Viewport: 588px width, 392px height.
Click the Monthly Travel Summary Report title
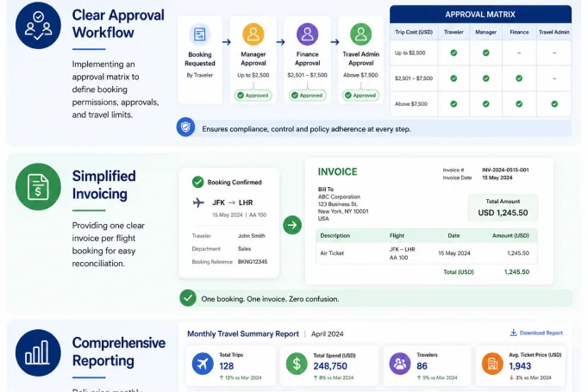click(x=243, y=333)
